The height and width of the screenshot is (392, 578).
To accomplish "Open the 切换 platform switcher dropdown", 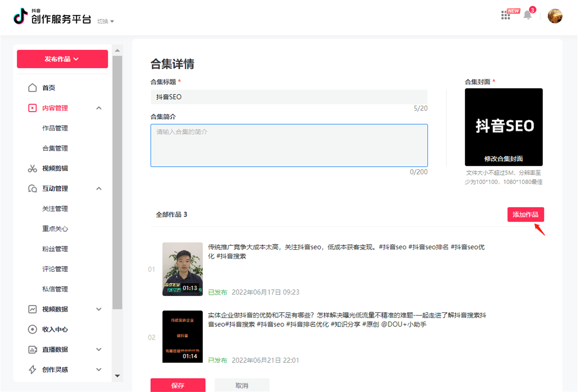I will (x=106, y=21).
